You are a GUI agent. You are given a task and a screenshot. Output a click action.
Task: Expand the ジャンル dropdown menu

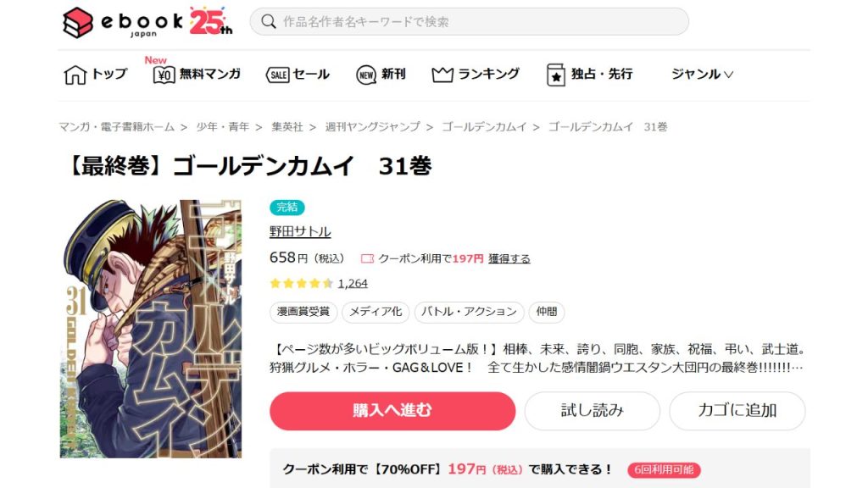click(x=702, y=75)
